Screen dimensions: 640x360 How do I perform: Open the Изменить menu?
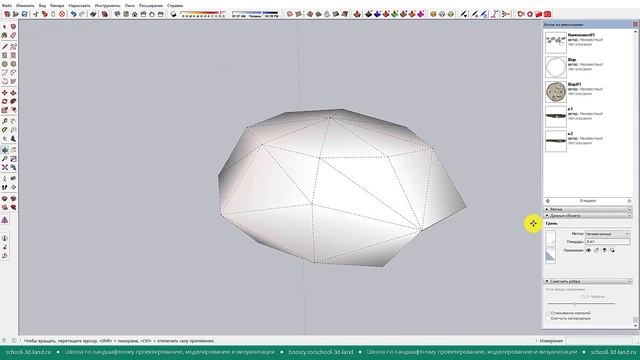click(x=25, y=6)
